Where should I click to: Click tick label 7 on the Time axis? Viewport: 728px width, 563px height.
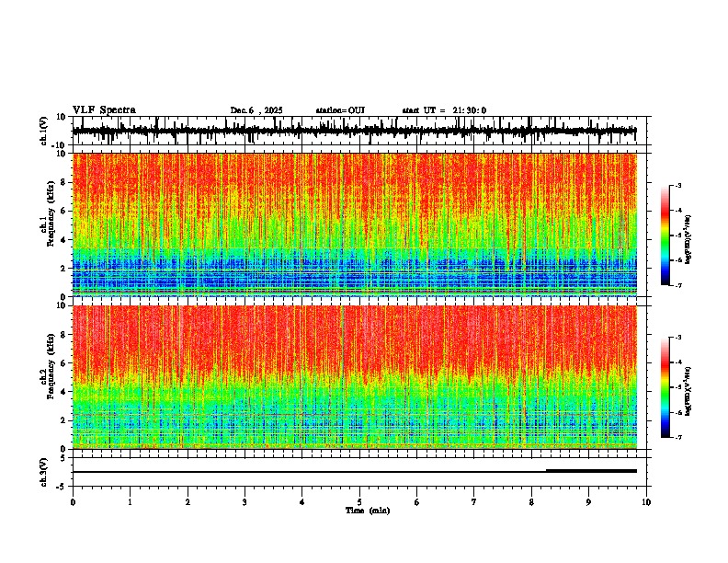point(474,502)
